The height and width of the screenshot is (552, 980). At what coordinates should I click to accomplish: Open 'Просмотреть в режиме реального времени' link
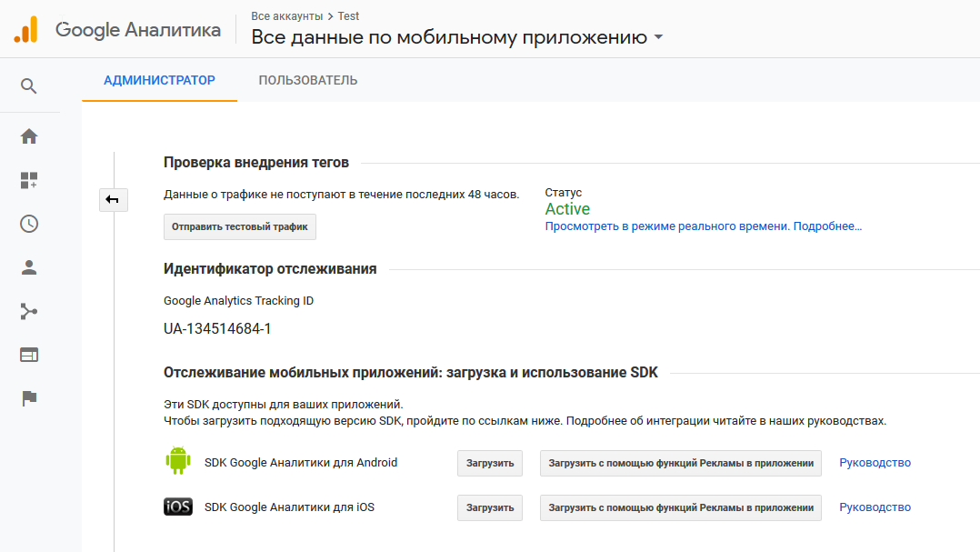pyautogui.click(x=667, y=226)
